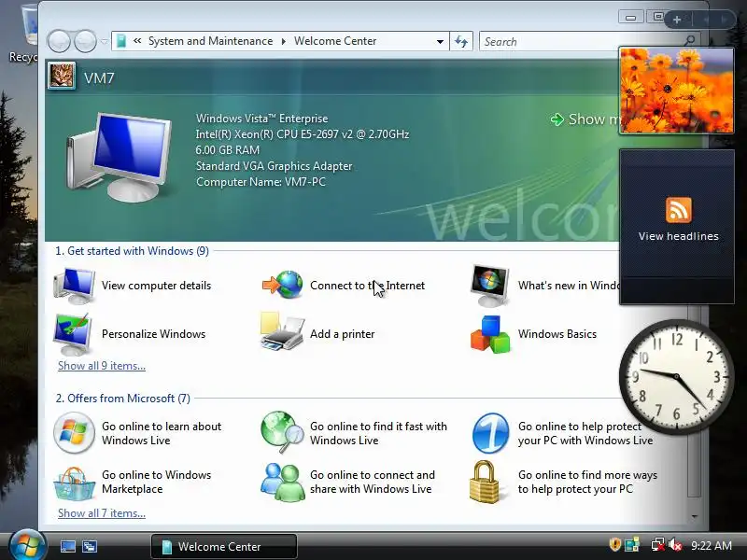Click 'Go online to find more ways' text

point(588,482)
